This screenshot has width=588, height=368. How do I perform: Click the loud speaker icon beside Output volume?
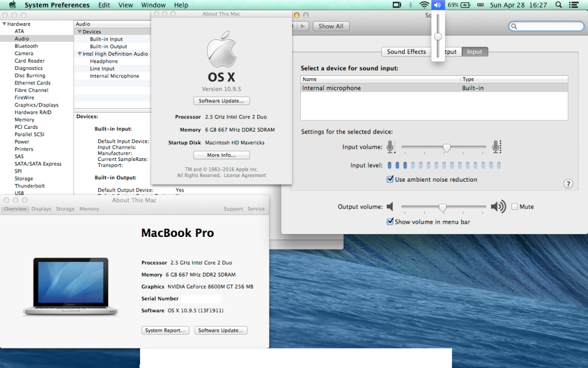pyautogui.click(x=497, y=206)
